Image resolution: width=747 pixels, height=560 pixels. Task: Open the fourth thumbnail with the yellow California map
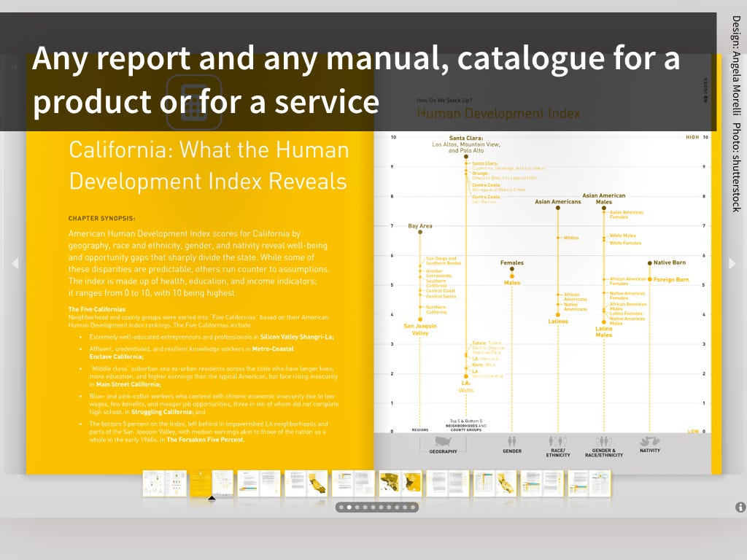(306, 483)
